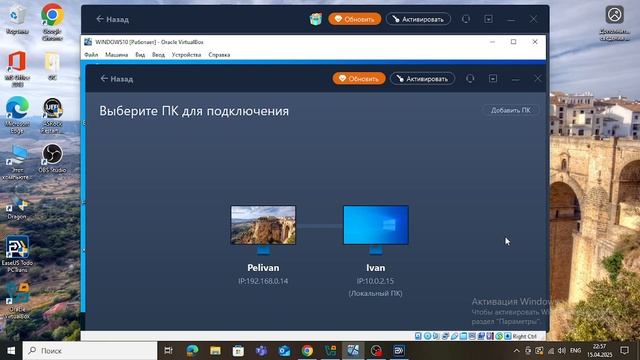Click taskbar Поиск search box
Image resolution: width=640 pixels, height=360 pixels.
[x=90, y=351]
